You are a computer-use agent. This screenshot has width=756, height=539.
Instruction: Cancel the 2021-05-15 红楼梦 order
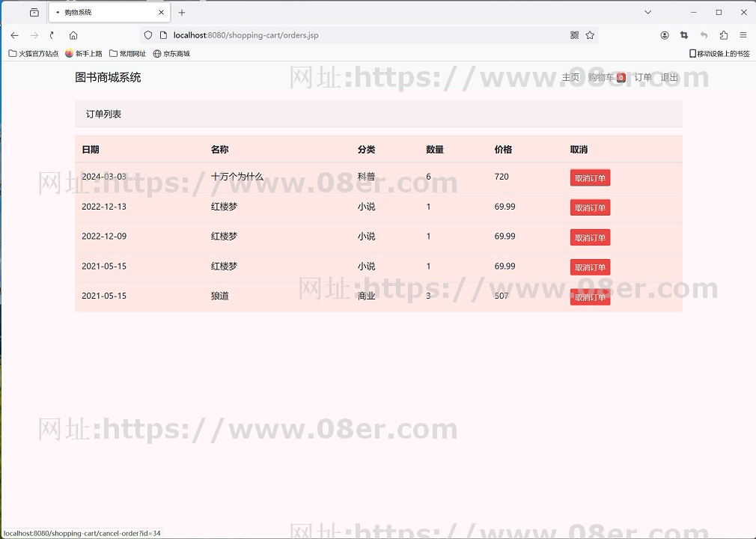(x=590, y=267)
